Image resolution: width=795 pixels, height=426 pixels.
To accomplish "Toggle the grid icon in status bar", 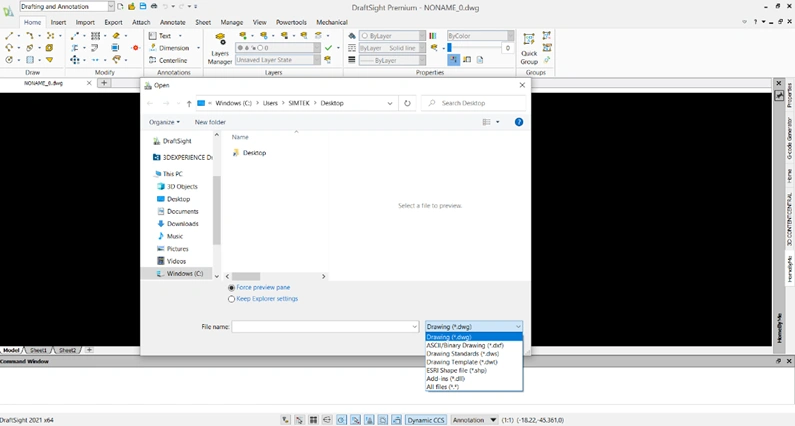I will point(313,420).
